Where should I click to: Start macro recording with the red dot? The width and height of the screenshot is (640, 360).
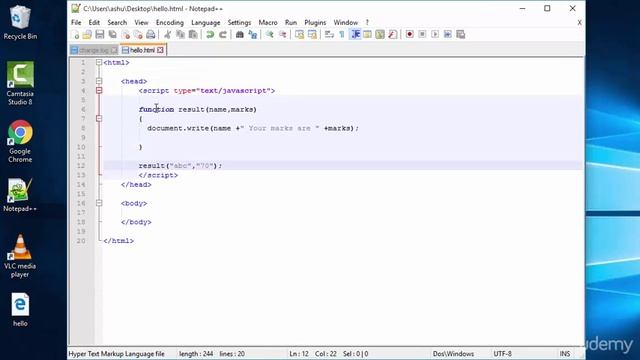click(409, 35)
